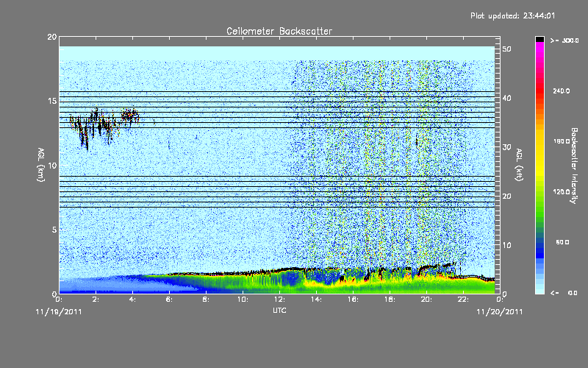Click the "Plot updated: 23:44:01" timestamp
Image resolution: width=588 pixels, height=368 pixels.
pyautogui.click(x=512, y=15)
